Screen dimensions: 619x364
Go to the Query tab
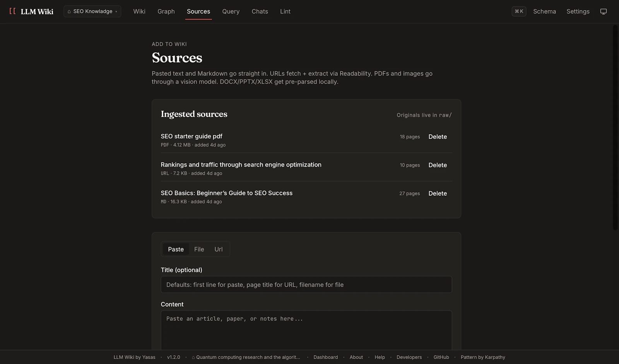pos(231,11)
